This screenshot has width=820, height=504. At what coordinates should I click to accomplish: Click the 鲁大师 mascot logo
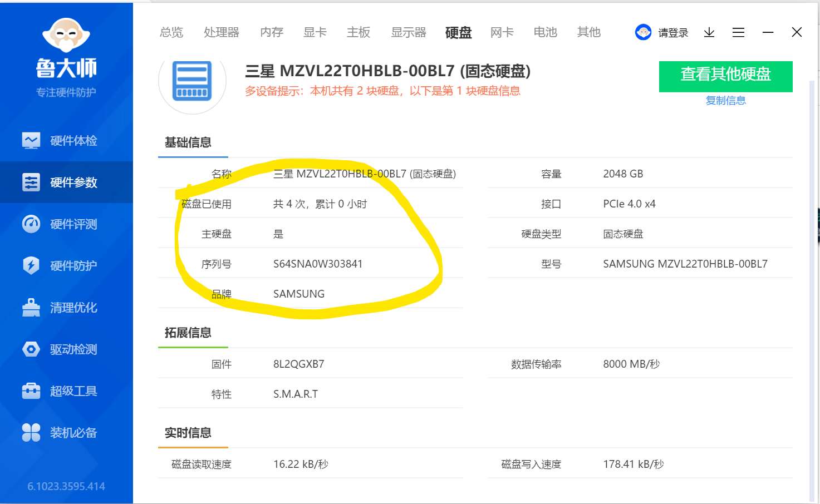point(66,35)
